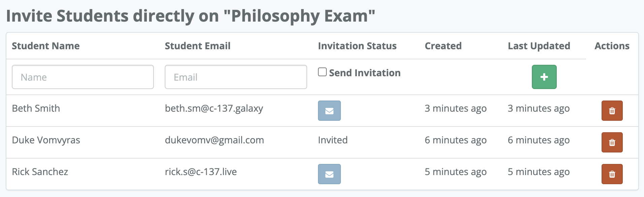Select the Rick Sanchez name cell
The height and width of the screenshot is (197, 644).
(x=40, y=172)
